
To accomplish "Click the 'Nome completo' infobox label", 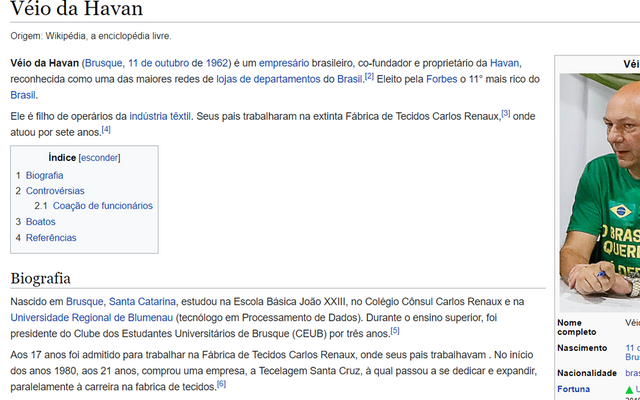I will (x=576, y=327).
